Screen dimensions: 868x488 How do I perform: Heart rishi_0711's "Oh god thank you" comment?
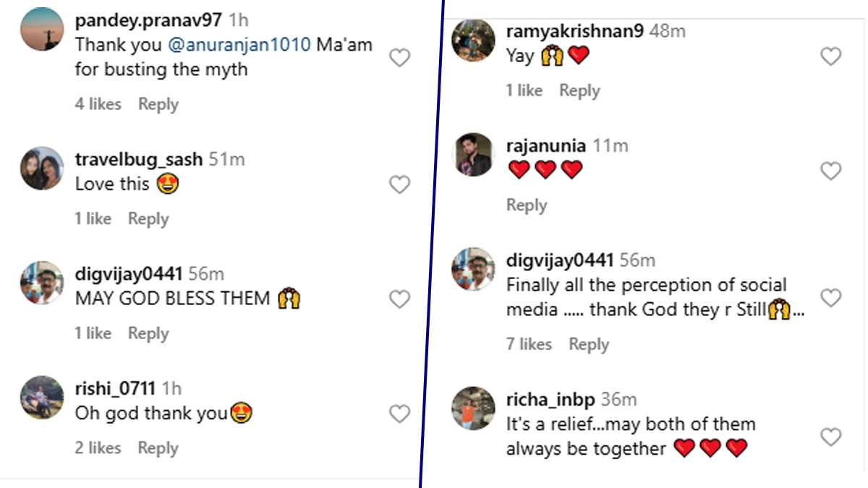[400, 414]
